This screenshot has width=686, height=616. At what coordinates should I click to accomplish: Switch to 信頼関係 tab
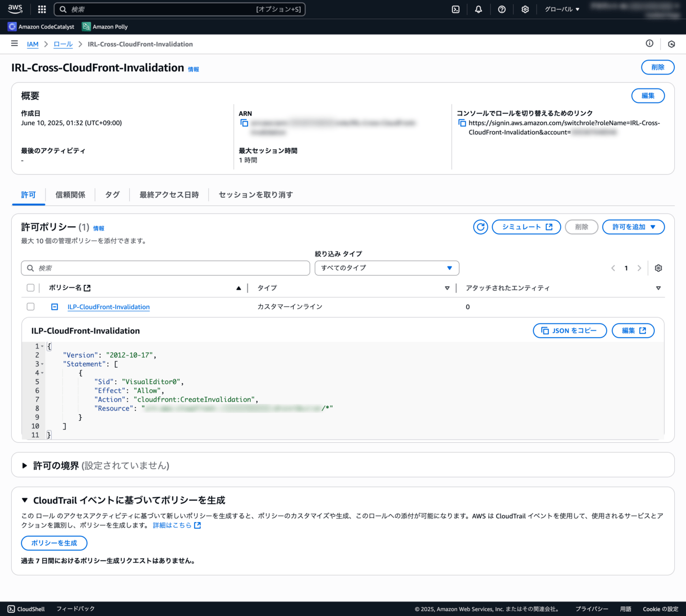(x=70, y=195)
